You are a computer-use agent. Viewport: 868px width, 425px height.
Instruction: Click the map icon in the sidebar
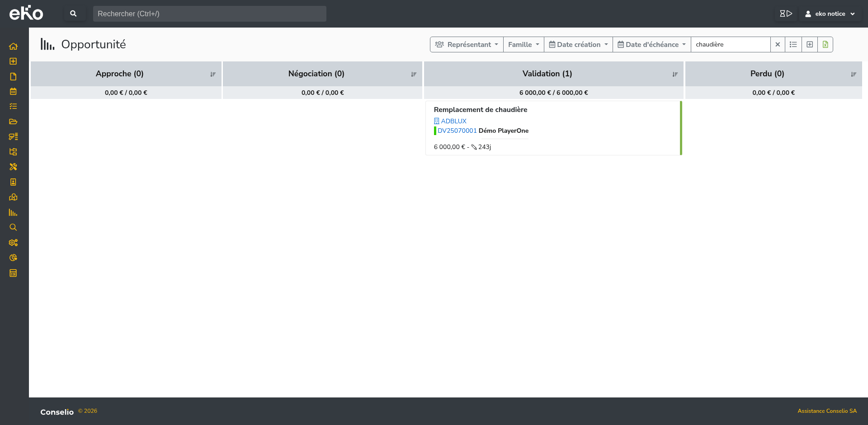coord(13,197)
